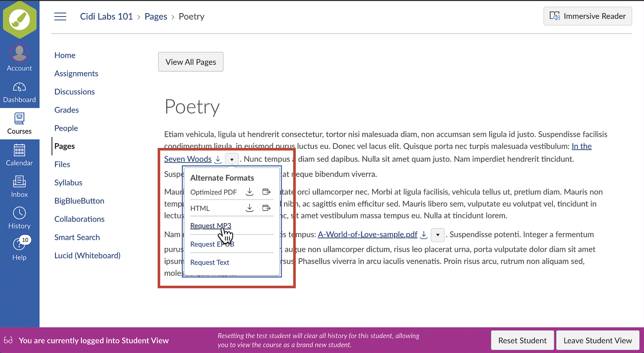The width and height of the screenshot is (644, 353).
Task: Send HTML format via the export icon
Action: click(x=266, y=208)
